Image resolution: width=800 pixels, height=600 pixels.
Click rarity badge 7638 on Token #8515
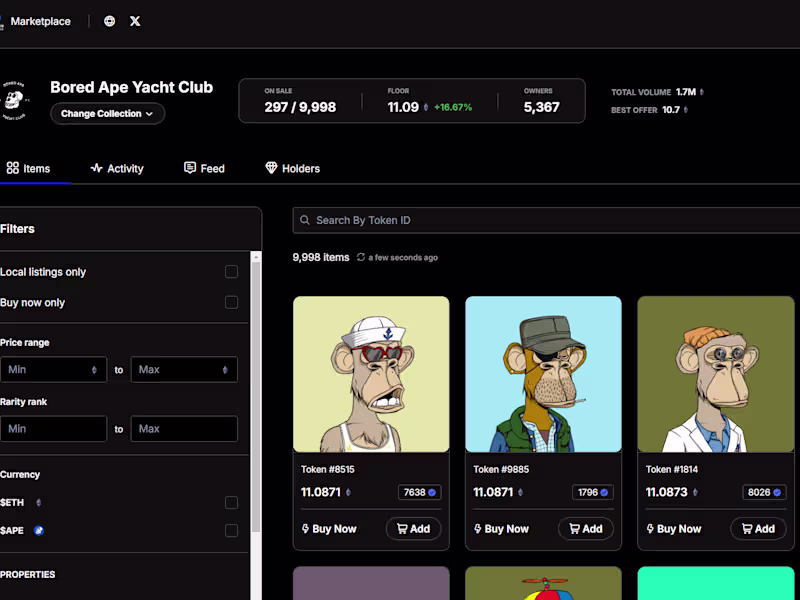click(x=419, y=492)
